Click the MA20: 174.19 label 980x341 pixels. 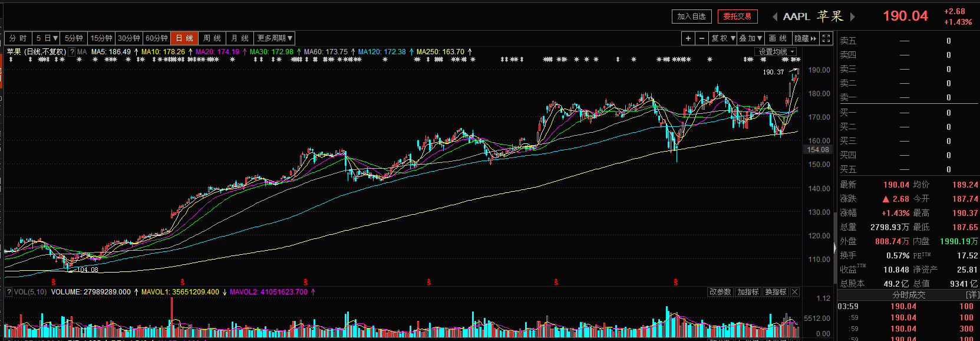coord(217,52)
